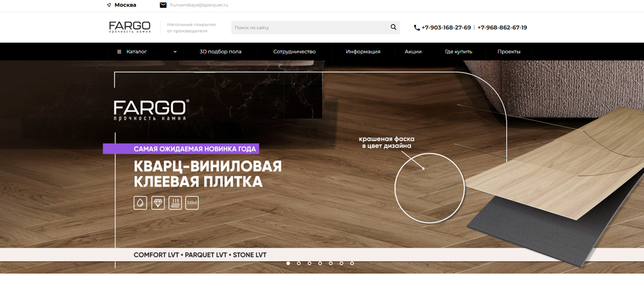Screen dimensions: 644x297
Task: Click the water drop icon on banner
Action: pos(140,203)
